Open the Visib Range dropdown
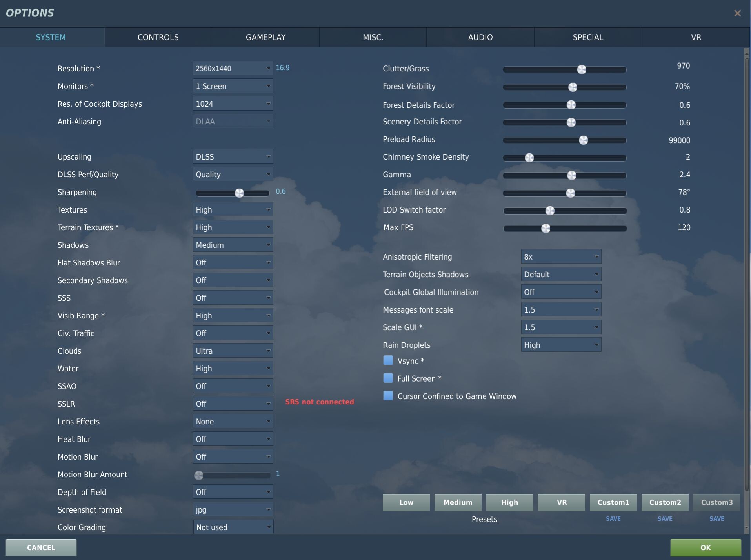 233,315
